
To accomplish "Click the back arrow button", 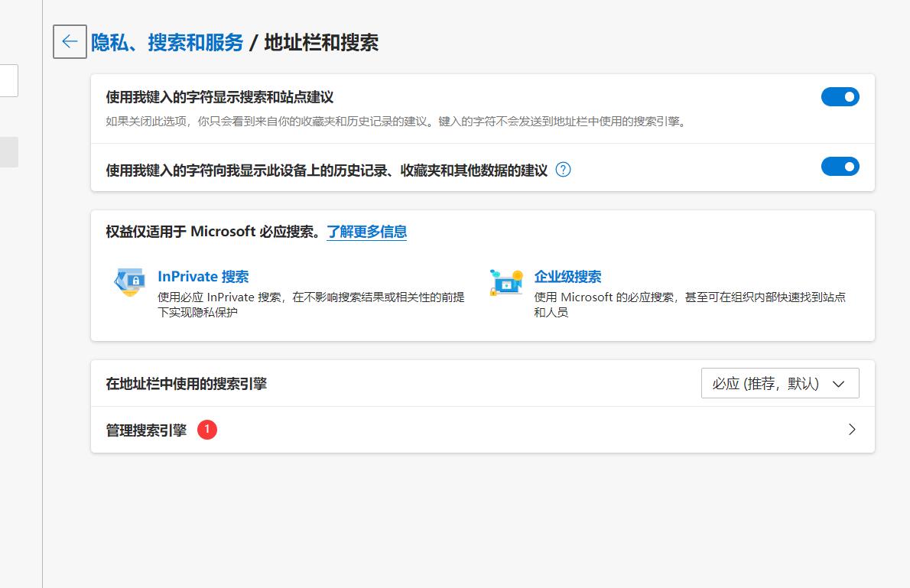I will 70,42.
